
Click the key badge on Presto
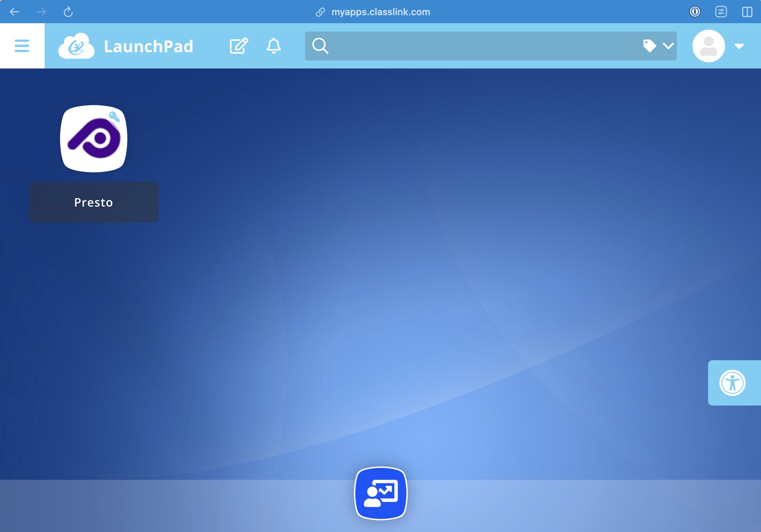pos(114,117)
